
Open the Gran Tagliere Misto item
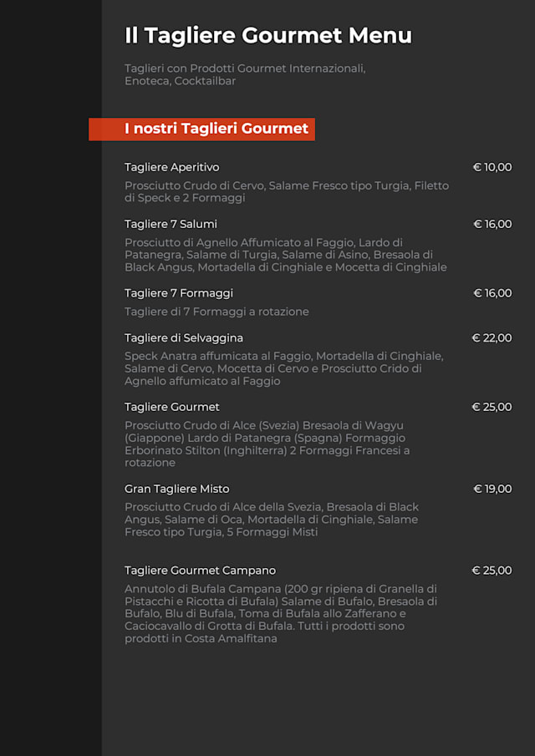click(x=176, y=489)
